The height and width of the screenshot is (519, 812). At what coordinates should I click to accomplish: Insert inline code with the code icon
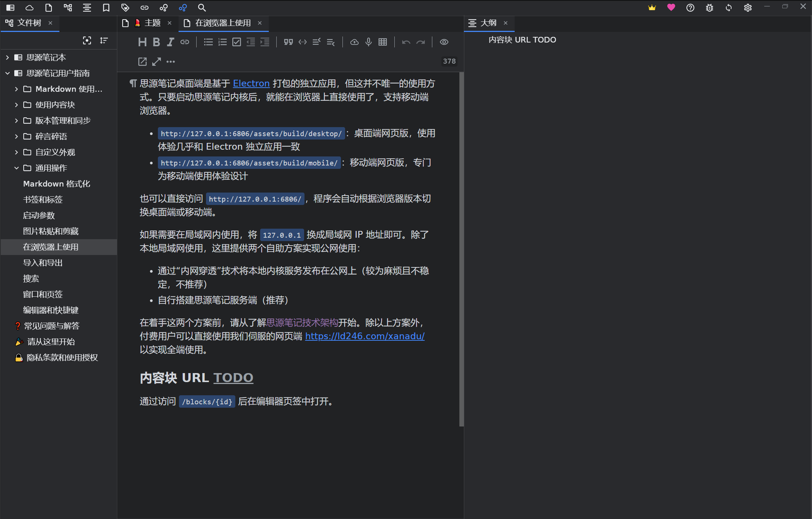303,42
